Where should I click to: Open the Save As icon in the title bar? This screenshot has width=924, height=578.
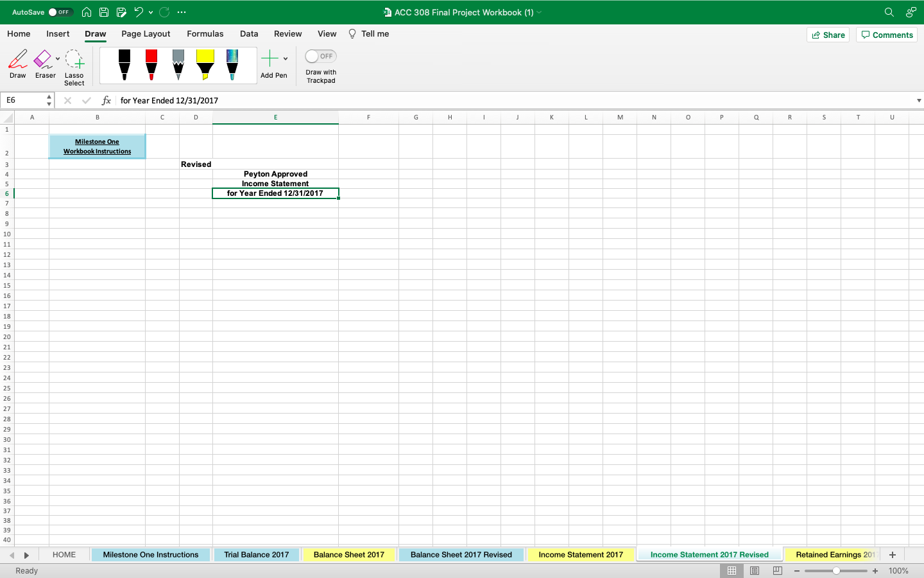121,12
